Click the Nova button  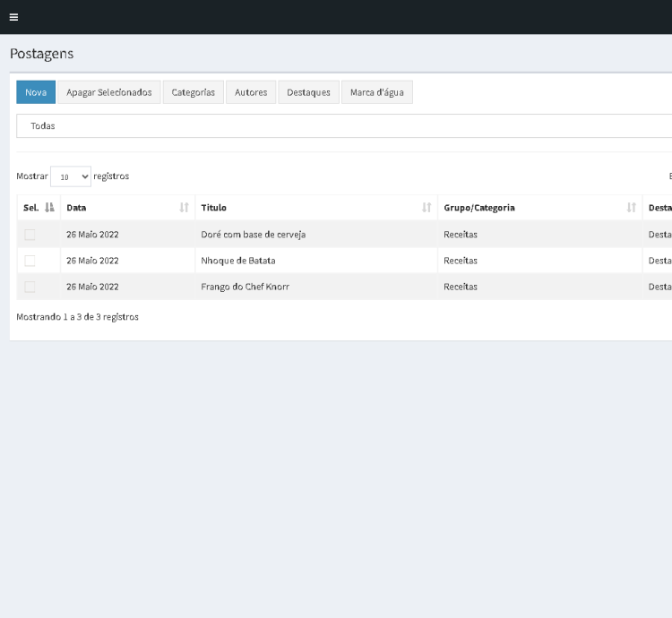[x=36, y=93]
